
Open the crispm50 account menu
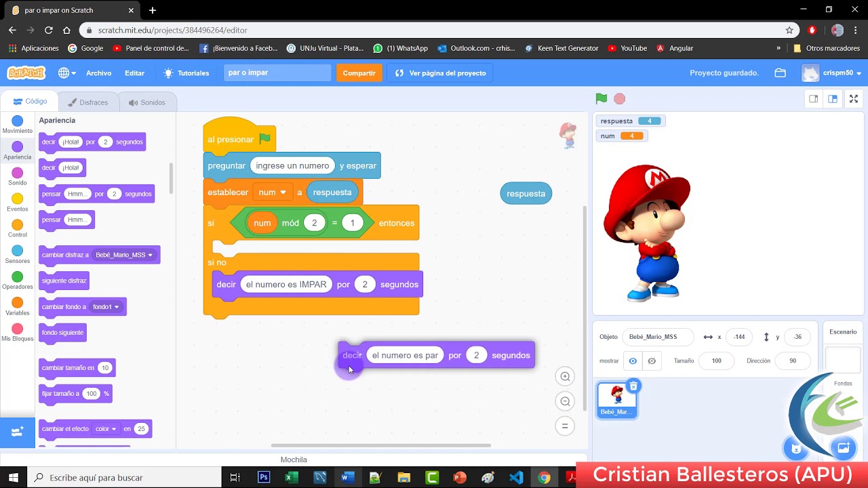click(831, 73)
